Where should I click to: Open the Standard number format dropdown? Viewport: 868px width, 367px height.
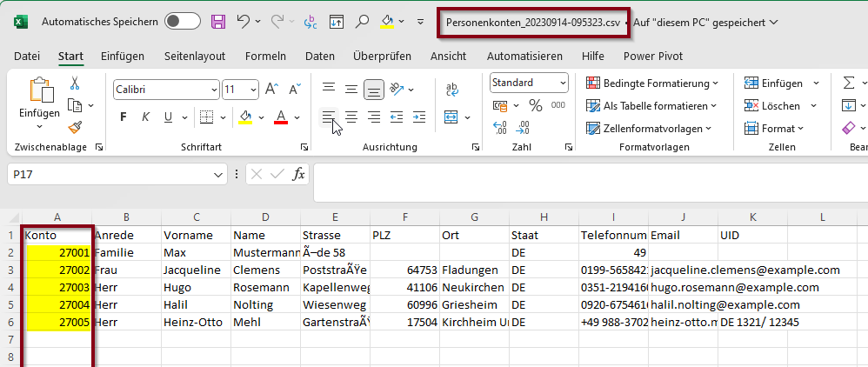coord(563,83)
